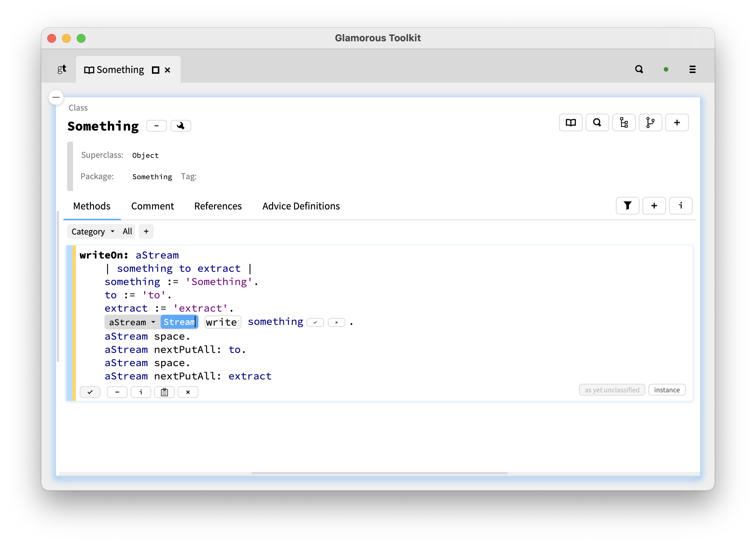Image resolution: width=756 pixels, height=545 pixels.
Task: Open the gt home tab
Action: coord(62,69)
